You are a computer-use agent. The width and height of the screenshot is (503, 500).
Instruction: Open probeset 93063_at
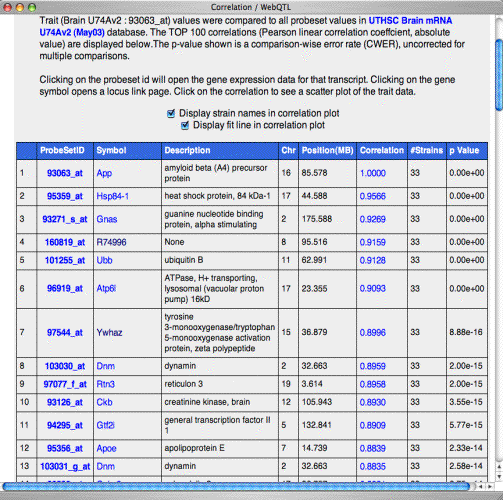coord(65,173)
